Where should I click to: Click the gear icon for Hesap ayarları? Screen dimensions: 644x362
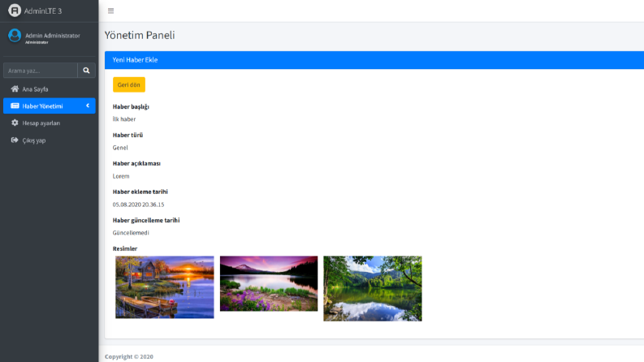point(15,123)
